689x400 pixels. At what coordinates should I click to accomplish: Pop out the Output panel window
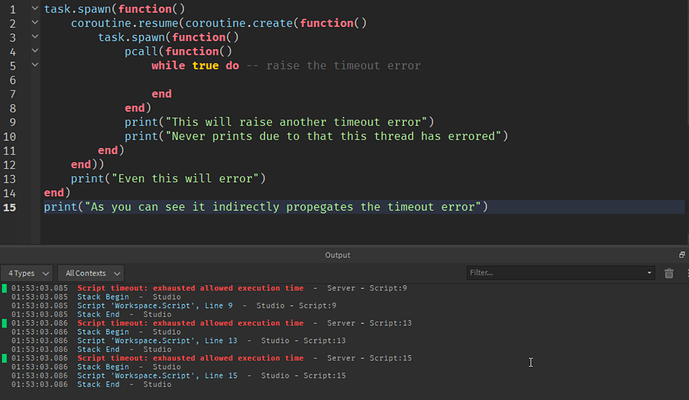[x=683, y=255]
